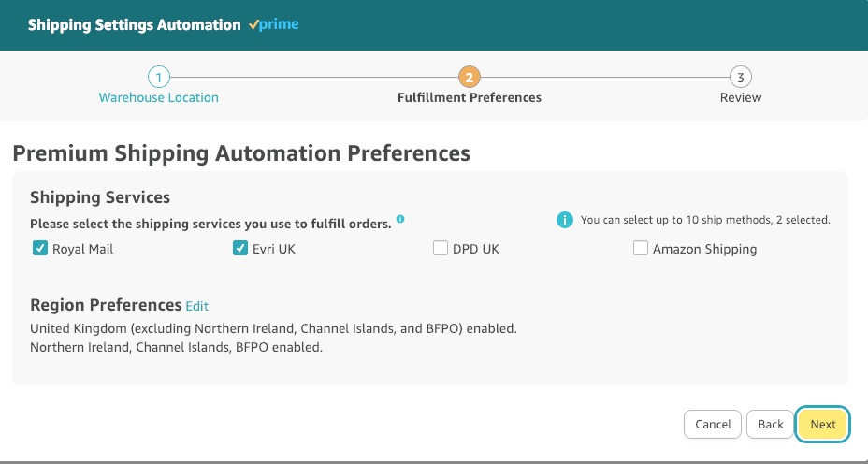The image size is (868, 464).
Task: Click the info icon beside ship methods limit
Action: 565,220
